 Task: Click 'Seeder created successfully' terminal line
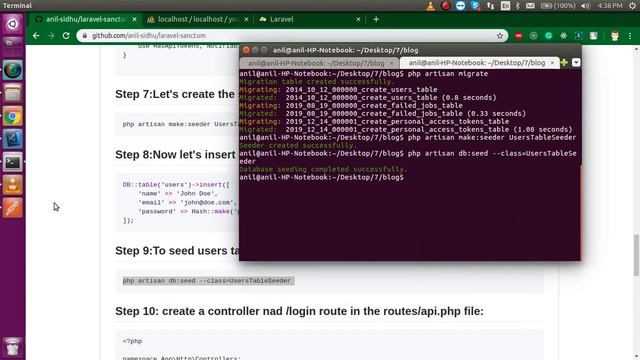(x=298, y=145)
